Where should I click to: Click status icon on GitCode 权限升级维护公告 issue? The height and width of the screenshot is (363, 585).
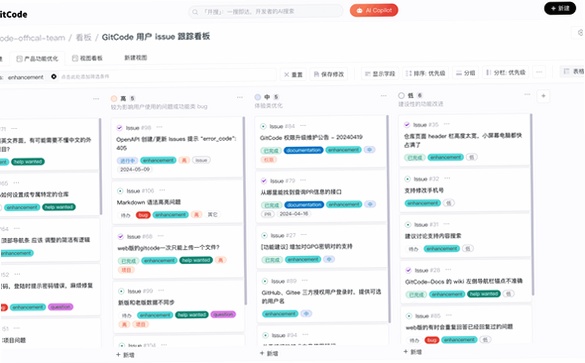click(263, 126)
